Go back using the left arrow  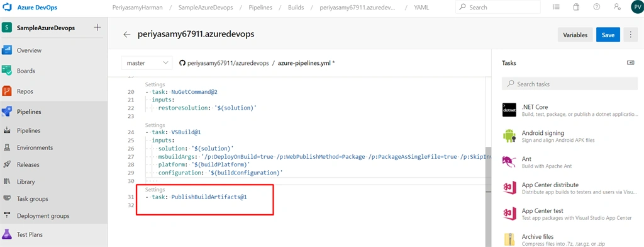click(x=127, y=35)
